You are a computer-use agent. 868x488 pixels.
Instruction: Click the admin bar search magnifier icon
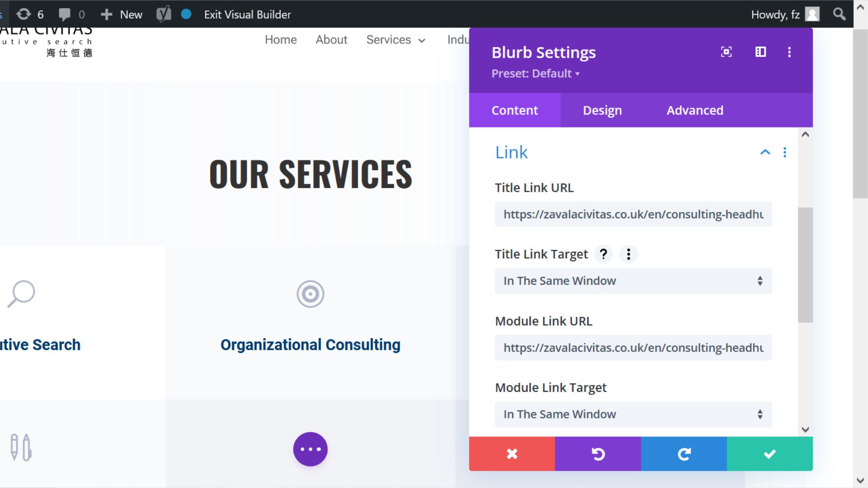(x=839, y=14)
